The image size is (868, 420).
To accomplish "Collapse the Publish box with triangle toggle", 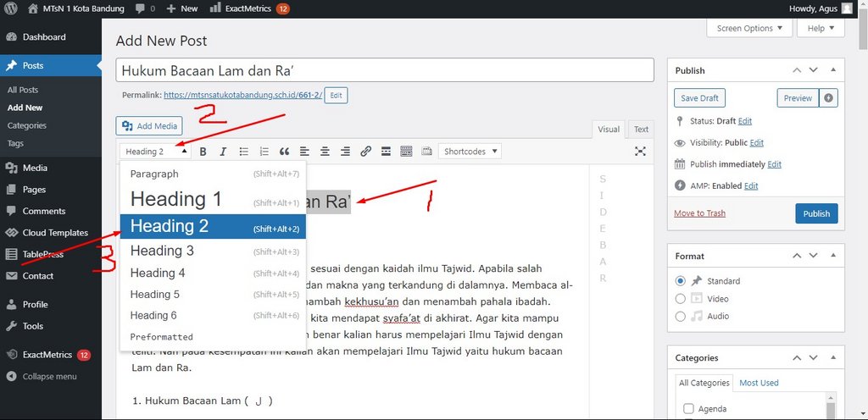I will tap(833, 70).
